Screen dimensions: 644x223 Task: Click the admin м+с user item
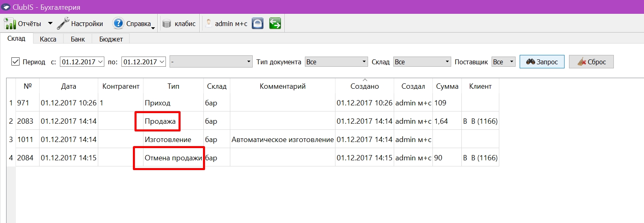pos(227,24)
